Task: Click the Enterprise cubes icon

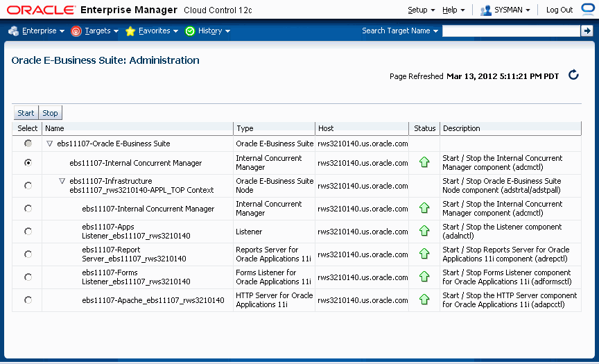Action: point(14,31)
